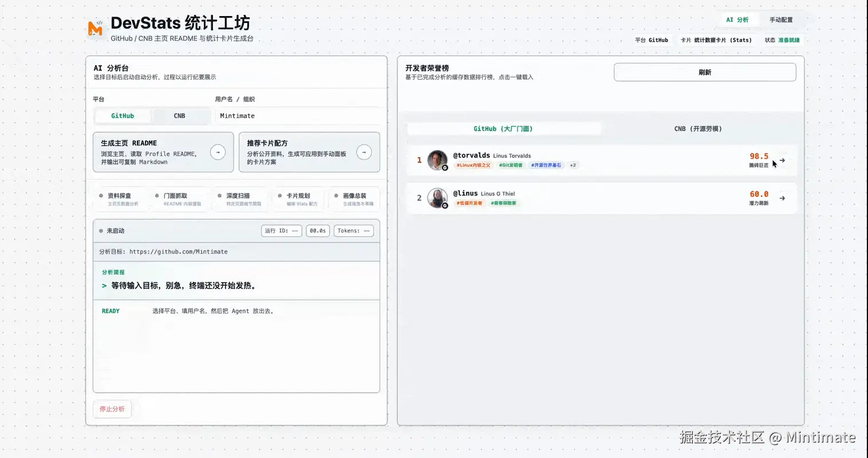The width and height of the screenshot is (868, 458).
Task: Click the @torvalds username text
Action: point(472,155)
